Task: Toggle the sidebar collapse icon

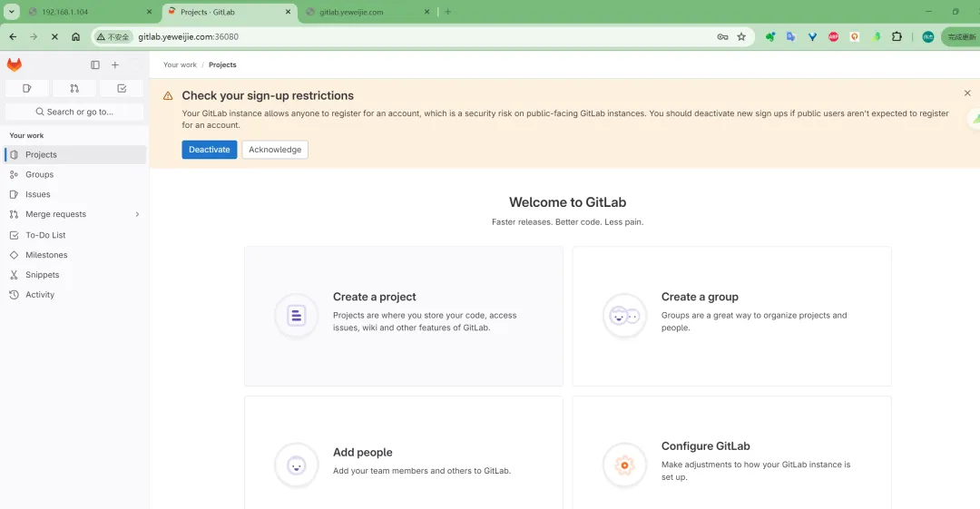Action: [x=95, y=65]
